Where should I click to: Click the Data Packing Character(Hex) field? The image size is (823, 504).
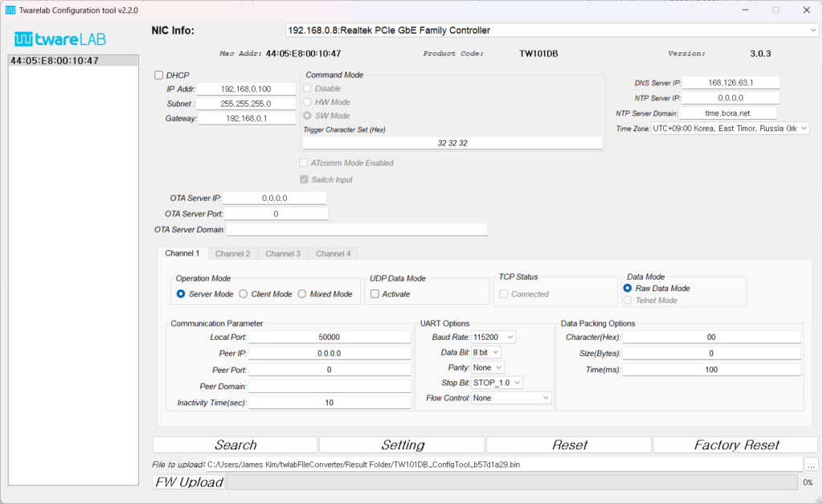(x=711, y=337)
